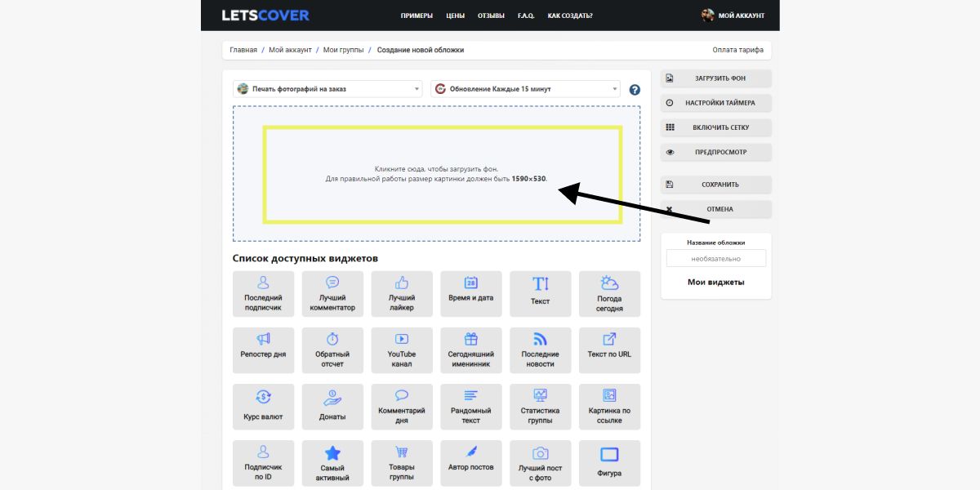Screen dimensions: 980x490
Task: Open the Цены menu item
Action: tap(455, 16)
